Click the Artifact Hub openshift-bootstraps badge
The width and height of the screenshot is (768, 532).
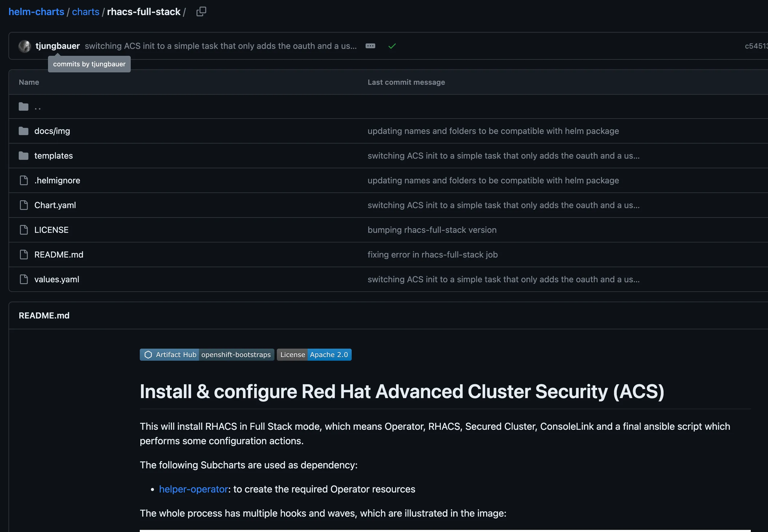[x=207, y=355]
